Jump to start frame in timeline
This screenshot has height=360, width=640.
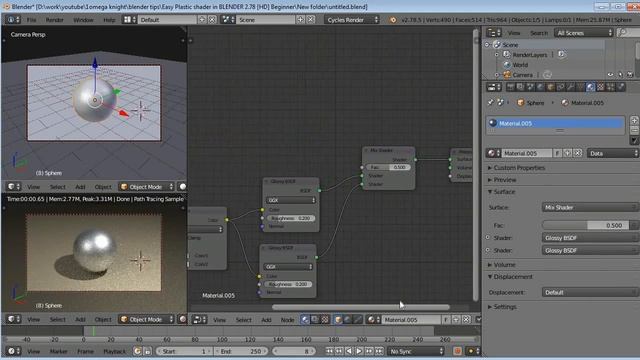tap(329, 351)
